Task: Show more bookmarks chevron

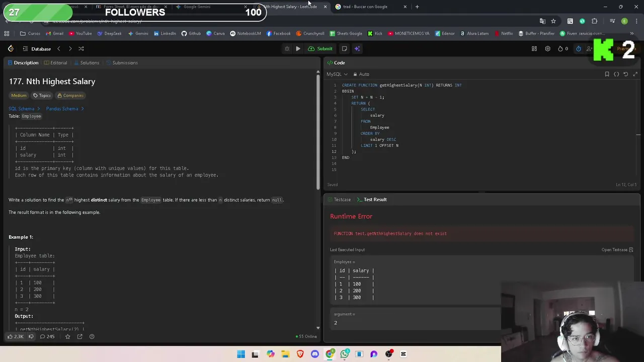Action: (x=632, y=34)
